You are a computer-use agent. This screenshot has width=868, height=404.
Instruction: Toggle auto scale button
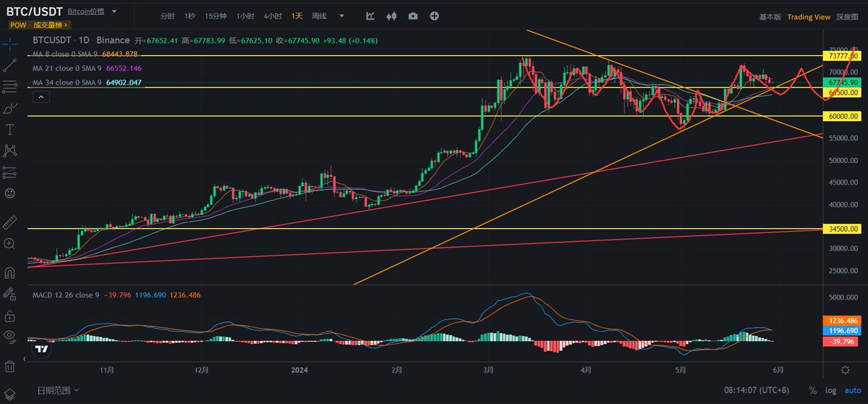pyautogui.click(x=851, y=391)
